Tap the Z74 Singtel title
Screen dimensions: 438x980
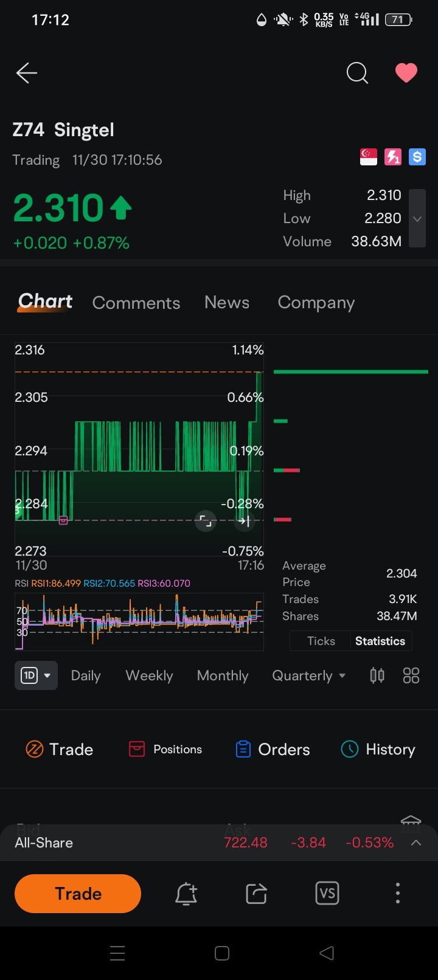63,129
